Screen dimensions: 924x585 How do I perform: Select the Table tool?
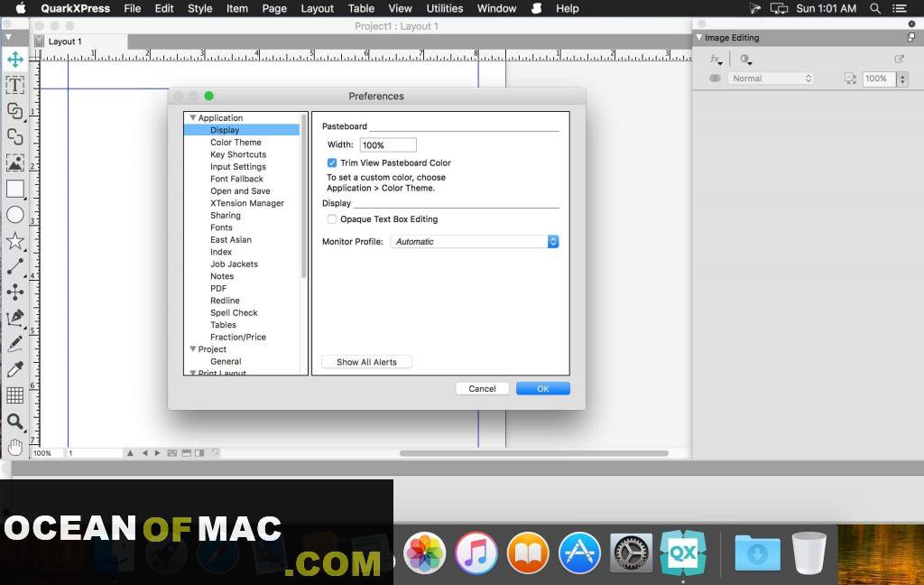[x=15, y=395]
